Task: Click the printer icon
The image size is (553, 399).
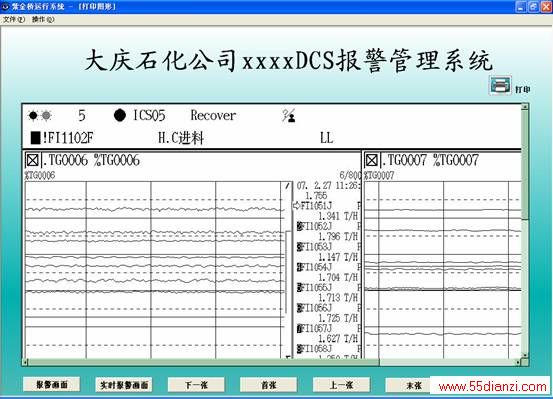Action: click(500, 85)
